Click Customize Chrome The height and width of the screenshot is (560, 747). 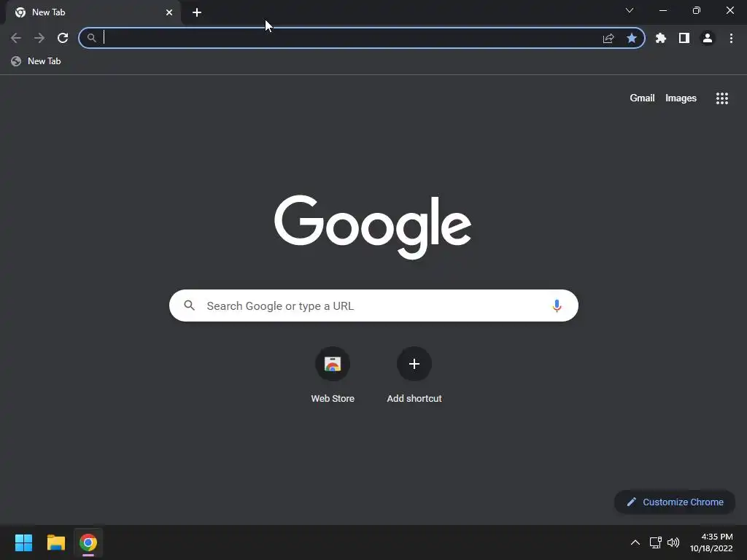675,502
